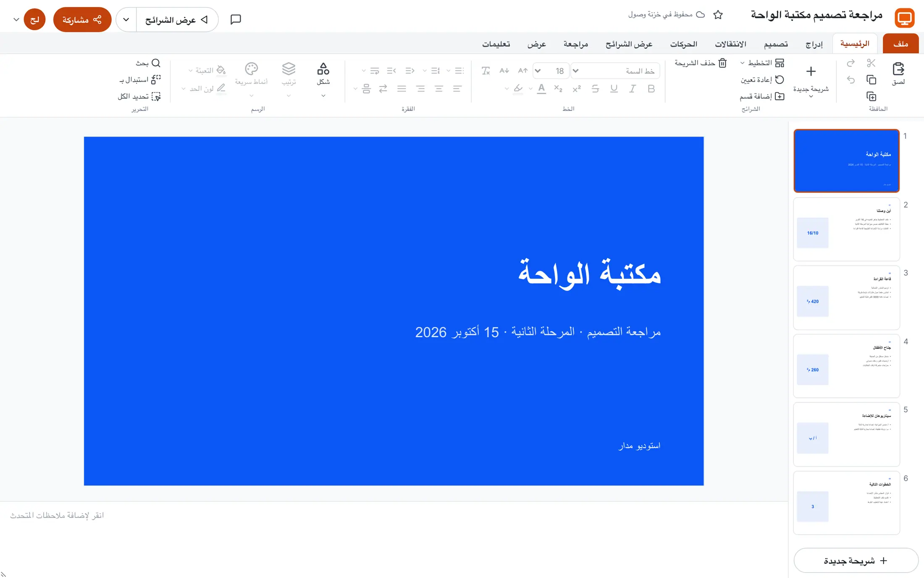924x578 pixels.
Task: Switch to the Design tab
Action: pyautogui.click(x=775, y=44)
